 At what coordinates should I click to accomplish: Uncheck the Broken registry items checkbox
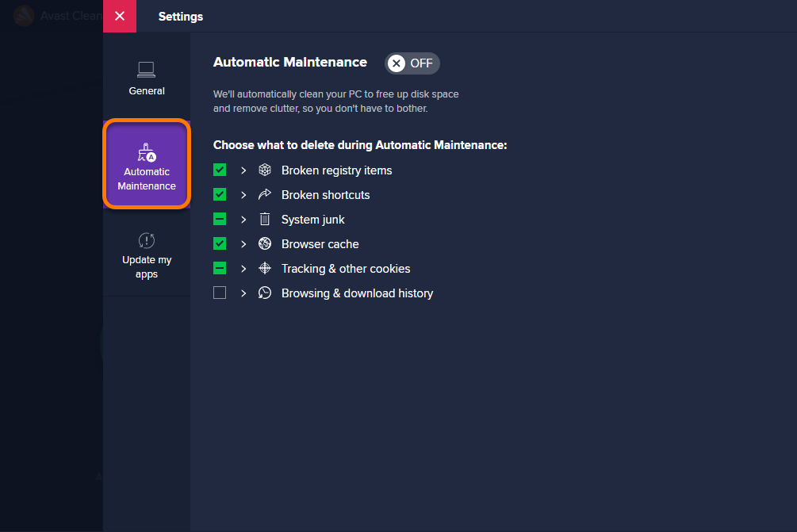[220, 170]
